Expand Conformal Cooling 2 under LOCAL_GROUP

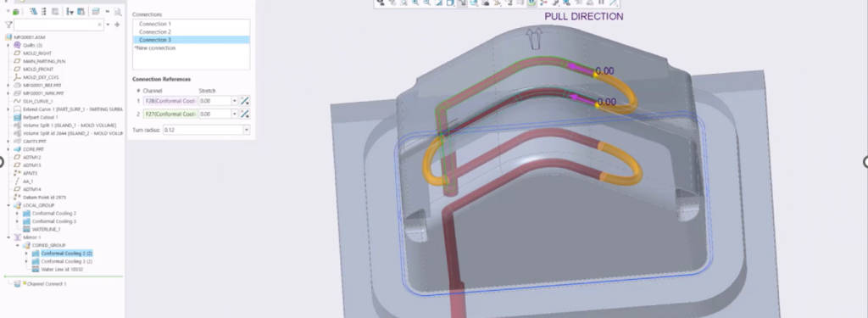(17, 214)
